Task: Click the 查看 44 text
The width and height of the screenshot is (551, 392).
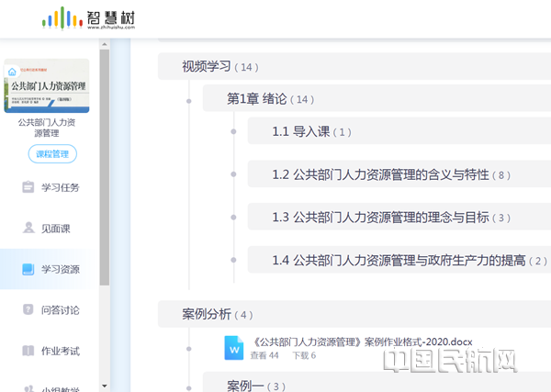Action: 264,355
